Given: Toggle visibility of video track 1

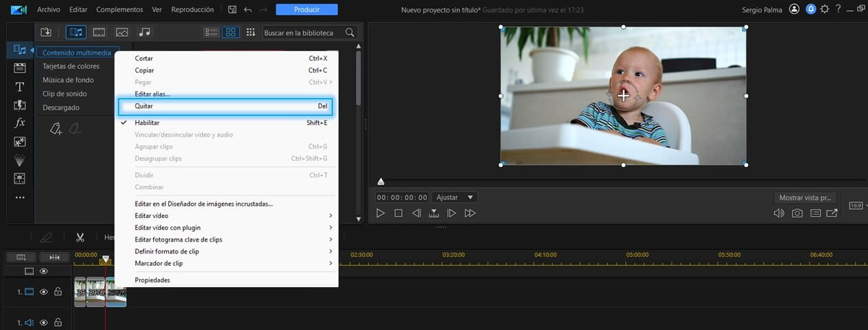Looking at the screenshot, I should click(43, 292).
